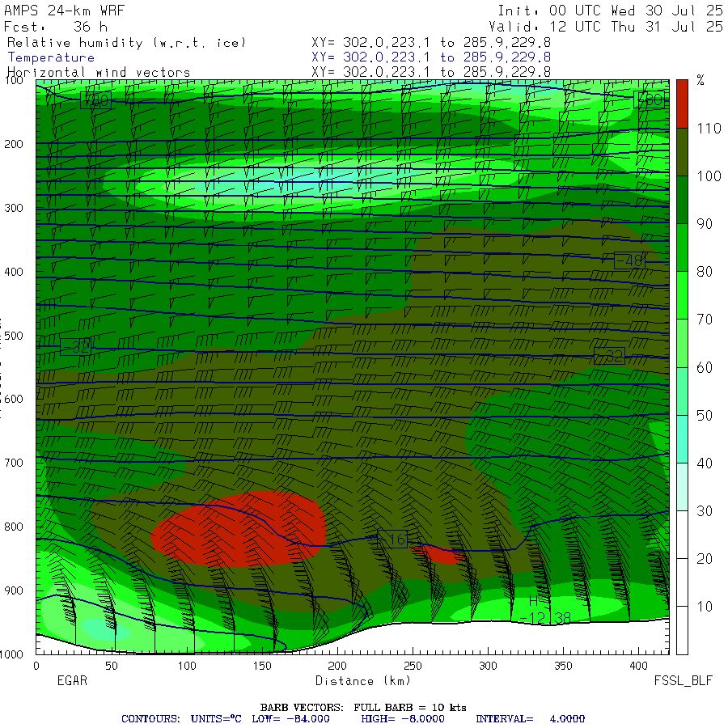Click the colorbar '90' label
This screenshot has height=728, width=728.
point(705,224)
